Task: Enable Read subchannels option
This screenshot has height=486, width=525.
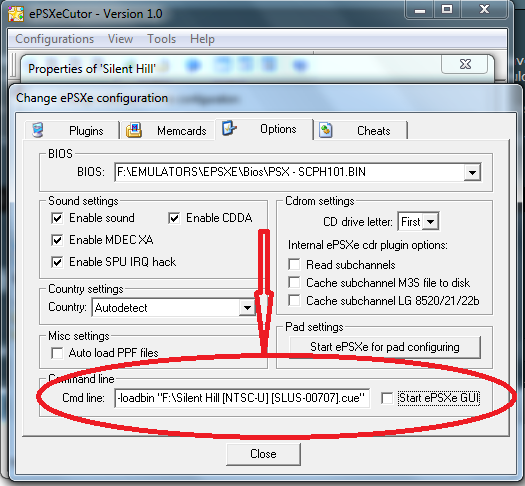Action: [294, 264]
